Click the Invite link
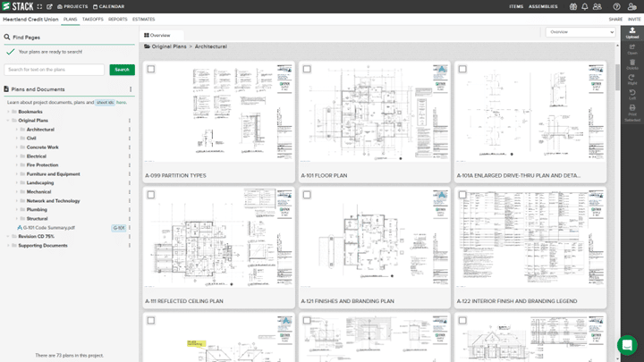This screenshot has height=362, width=644. [634, 20]
